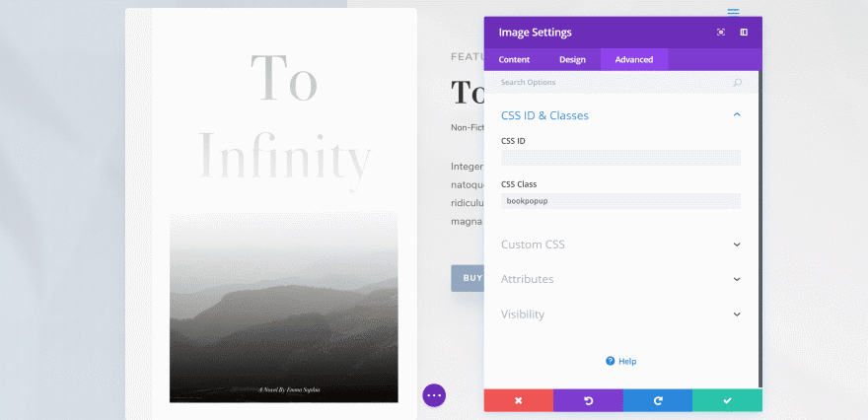868x420 pixels.
Task: Discard changes with the red X button
Action: tap(519, 400)
